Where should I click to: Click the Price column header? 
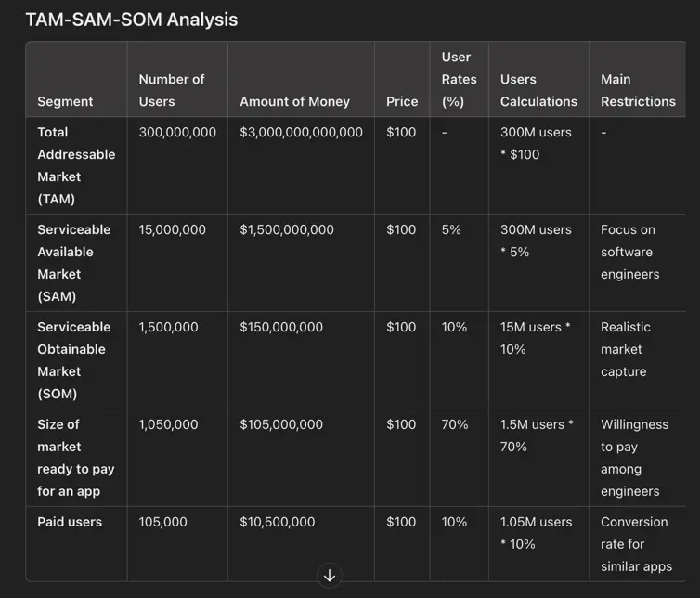tap(402, 101)
